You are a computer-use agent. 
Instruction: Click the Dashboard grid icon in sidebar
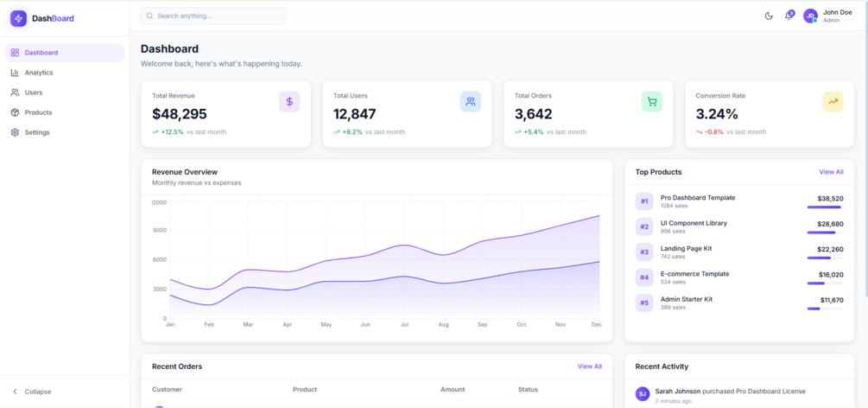tap(15, 53)
